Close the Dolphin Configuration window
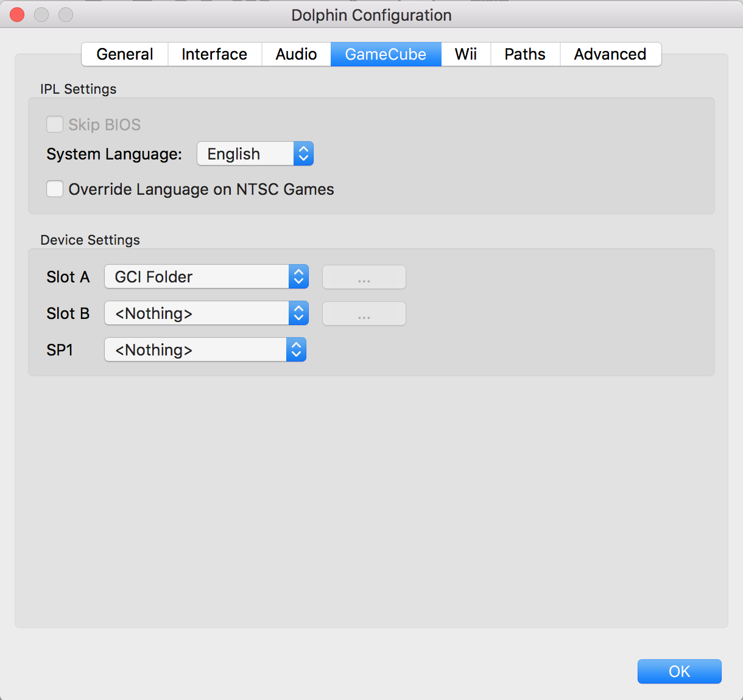Image resolution: width=743 pixels, height=700 pixels. coord(17,15)
